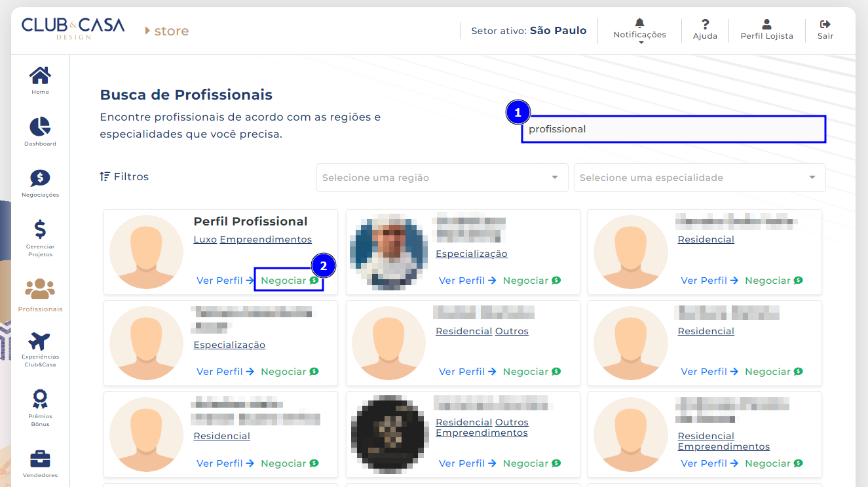Click the Luxo specialty tag
Viewport: 868px width, 487px height.
tap(205, 239)
